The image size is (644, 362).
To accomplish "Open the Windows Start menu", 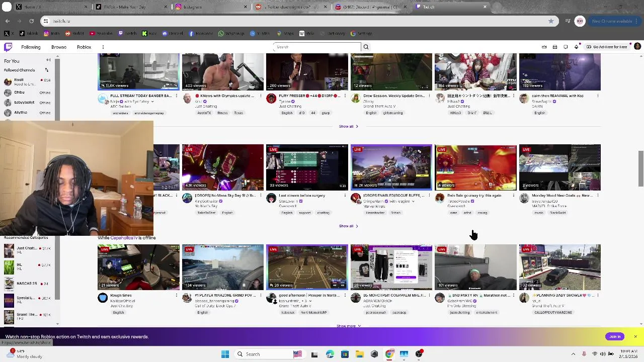I will [x=225, y=354].
